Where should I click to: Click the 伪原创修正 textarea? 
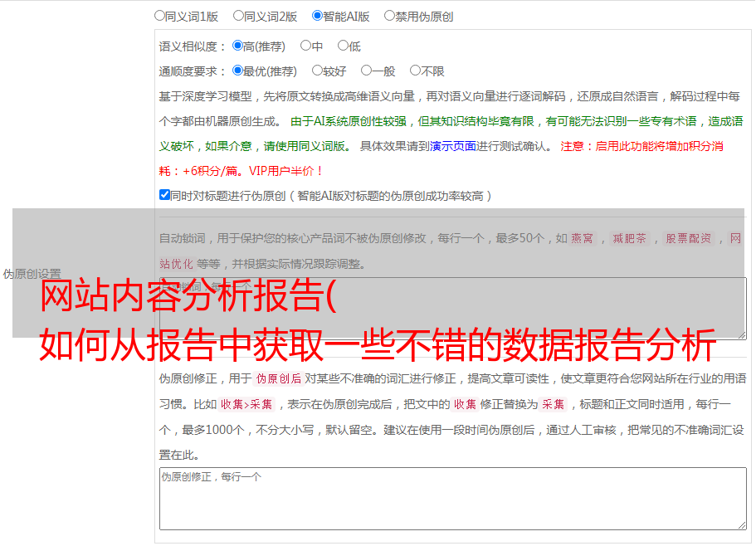point(453,499)
